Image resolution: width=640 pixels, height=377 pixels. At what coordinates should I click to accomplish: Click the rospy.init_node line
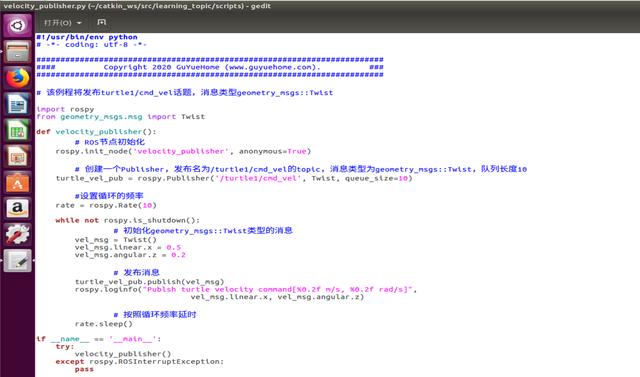pos(183,151)
